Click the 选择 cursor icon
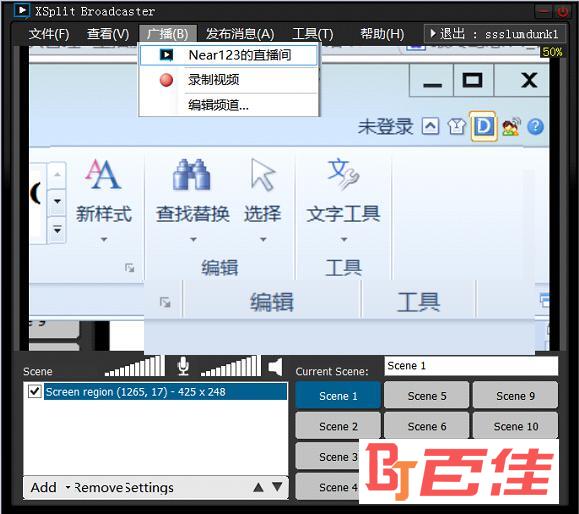Image resolution: width=579 pixels, height=514 pixels. pos(263,175)
